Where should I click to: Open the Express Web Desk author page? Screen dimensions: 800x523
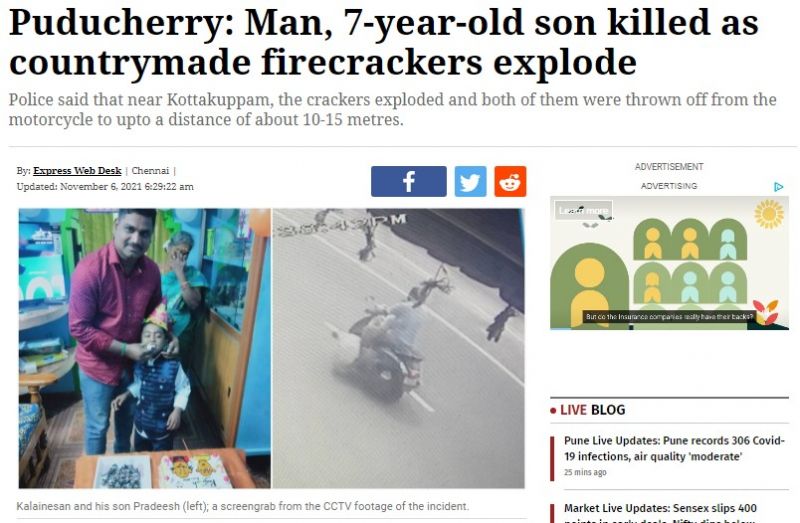(x=77, y=171)
